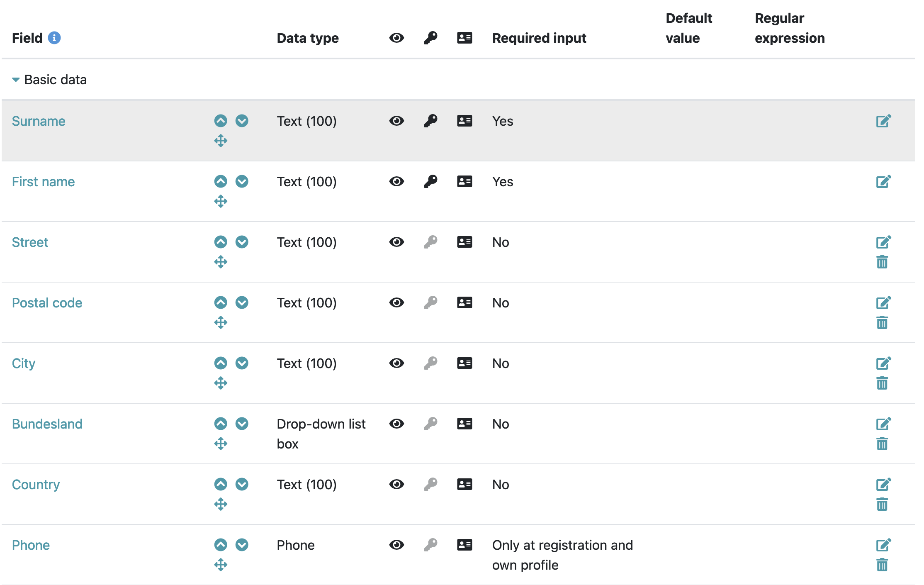Open the Street field link
Viewport: 924px width, 585px height.
click(30, 242)
